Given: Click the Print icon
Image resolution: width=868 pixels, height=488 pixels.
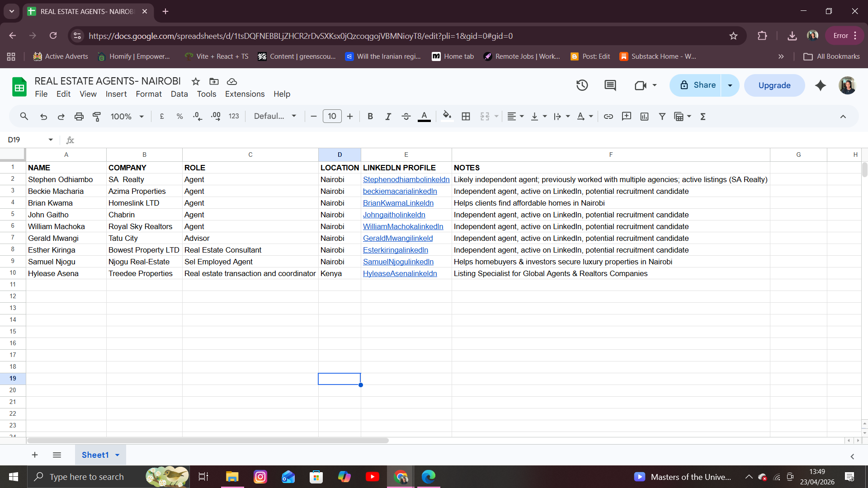Looking at the screenshot, I should [79, 117].
